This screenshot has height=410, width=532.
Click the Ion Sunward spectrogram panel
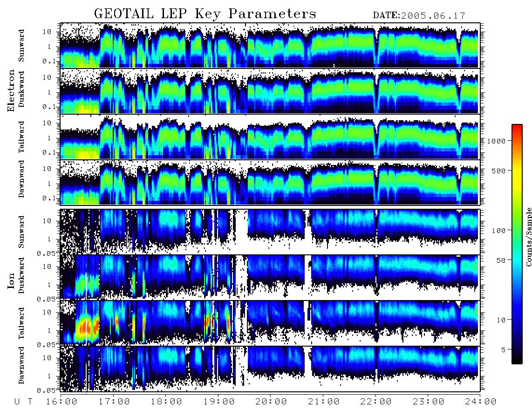coord(270,232)
